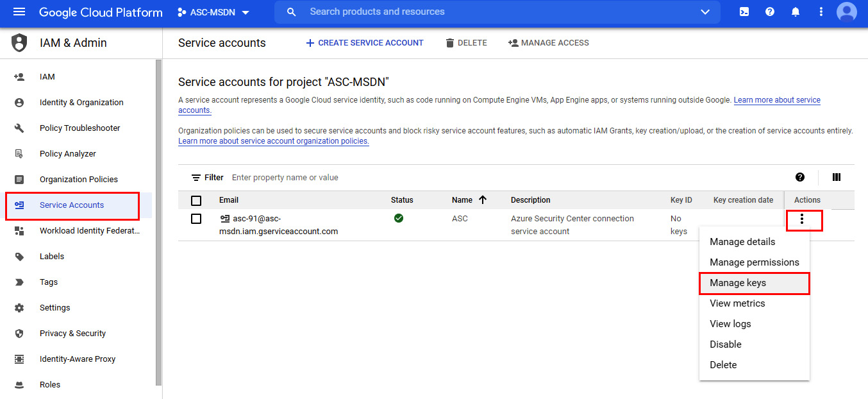Activate Cloud Shell terminal icon
Screen dimensions: 868x399
(744, 12)
